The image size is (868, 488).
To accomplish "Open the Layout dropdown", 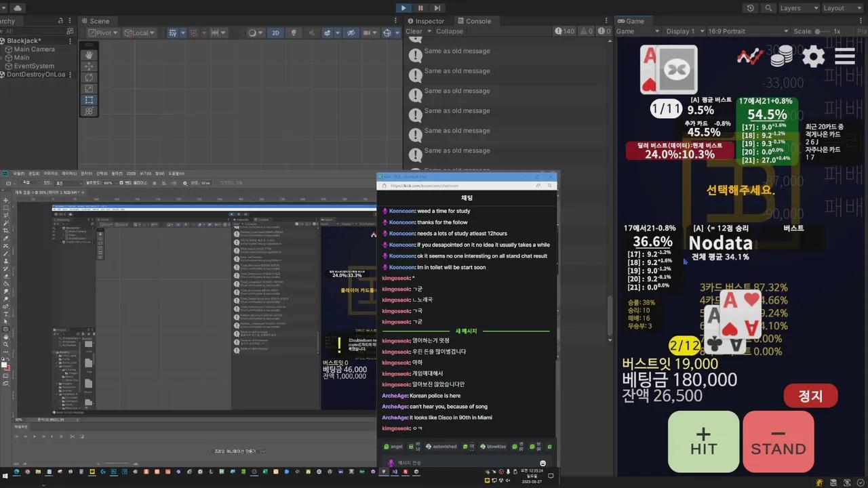I will click(842, 8).
